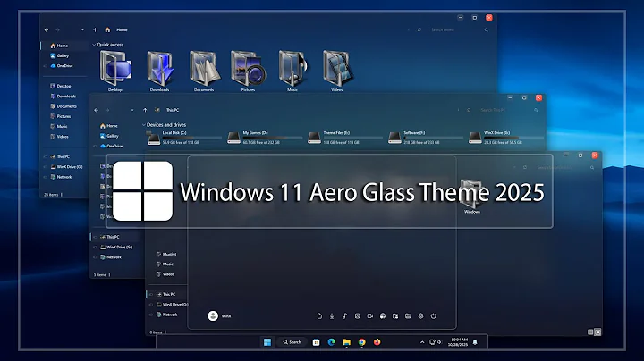This screenshot has width=644, height=361.
Task: Open WinX user account in Start menu
Action: 219,316
